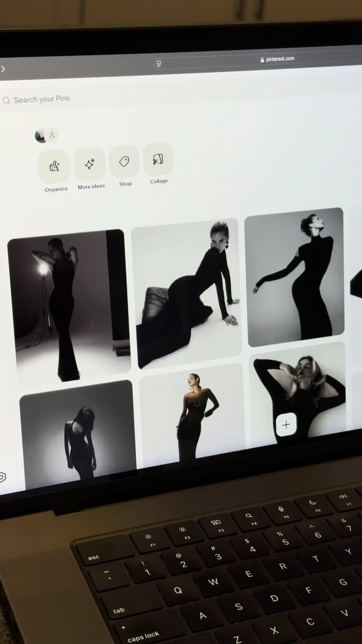
Task: Open the Shop tag icon
Action: click(124, 162)
